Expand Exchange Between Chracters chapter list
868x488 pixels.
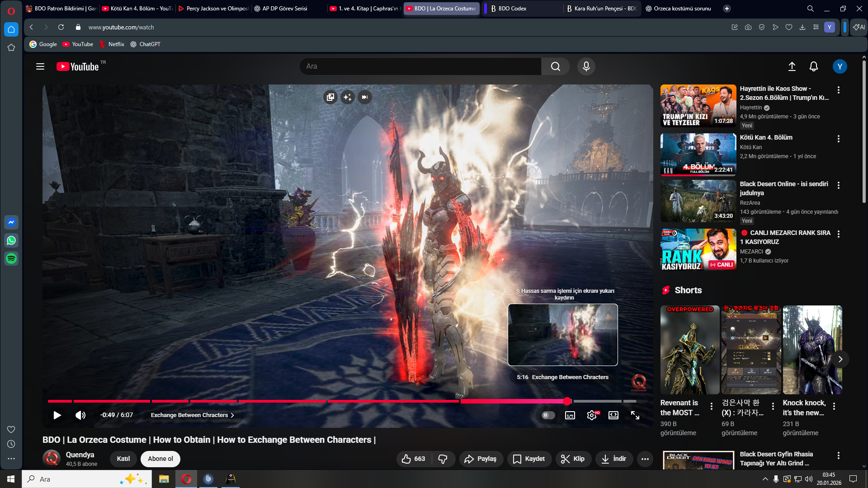[x=193, y=415]
